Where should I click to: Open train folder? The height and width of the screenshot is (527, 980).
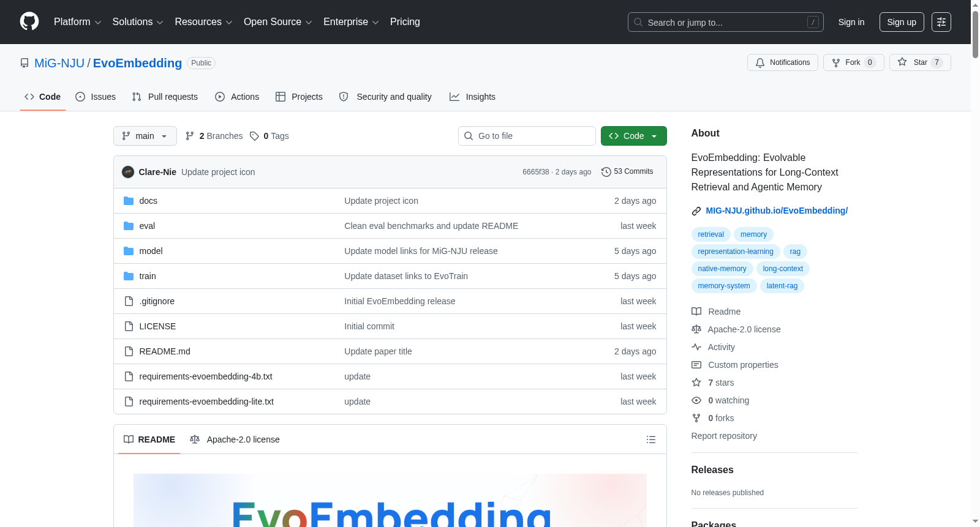coord(148,276)
